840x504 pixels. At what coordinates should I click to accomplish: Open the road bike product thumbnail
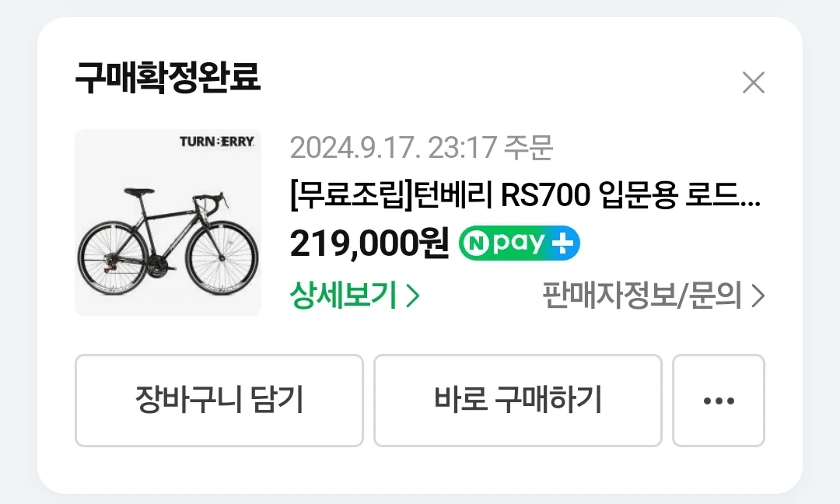(168, 222)
